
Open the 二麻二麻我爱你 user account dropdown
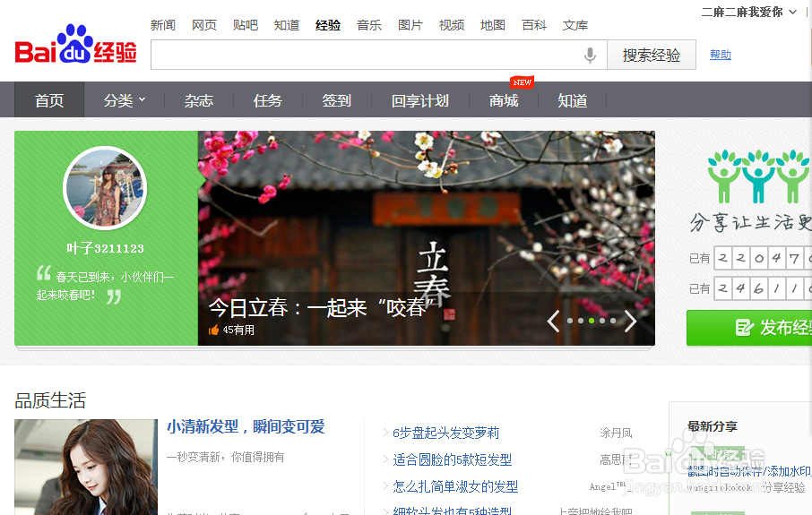[x=749, y=12]
